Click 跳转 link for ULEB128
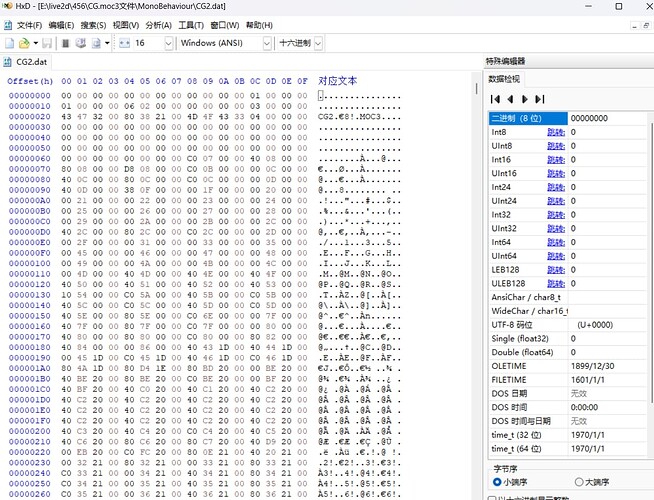This screenshot has width=654, height=500. [x=556, y=284]
